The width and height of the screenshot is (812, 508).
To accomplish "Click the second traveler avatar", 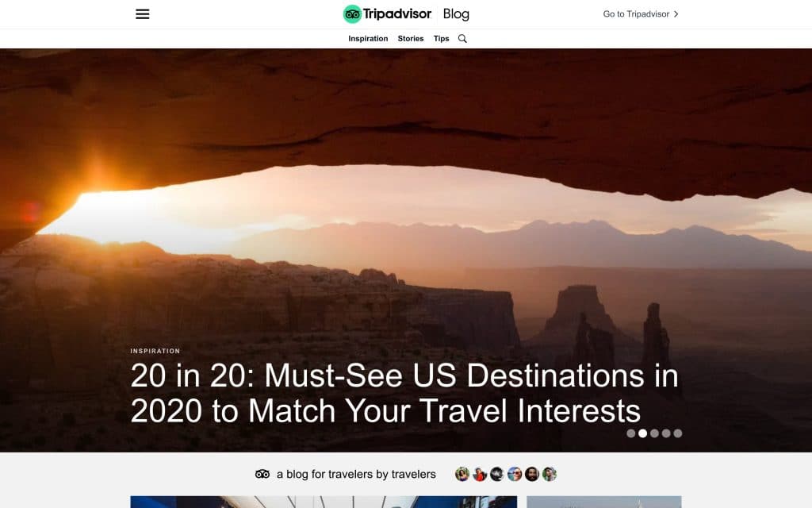I will click(x=480, y=474).
